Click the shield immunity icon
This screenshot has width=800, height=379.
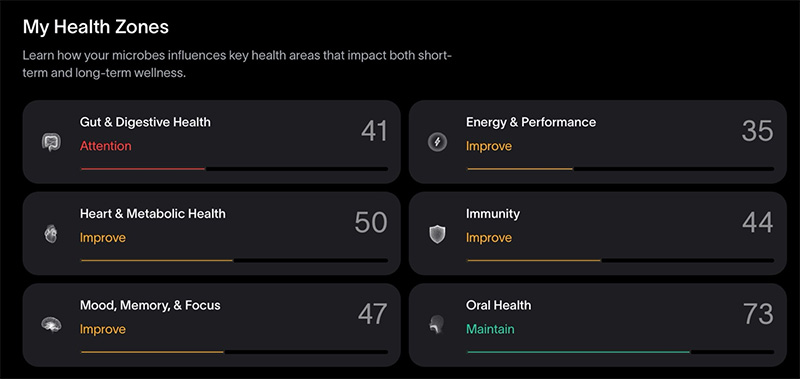click(437, 234)
